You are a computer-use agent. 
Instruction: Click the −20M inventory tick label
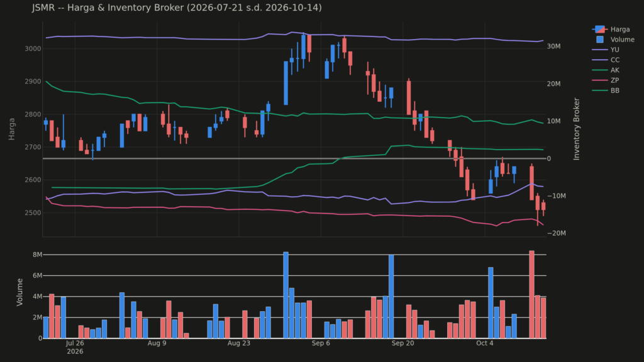(x=557, y=233)
